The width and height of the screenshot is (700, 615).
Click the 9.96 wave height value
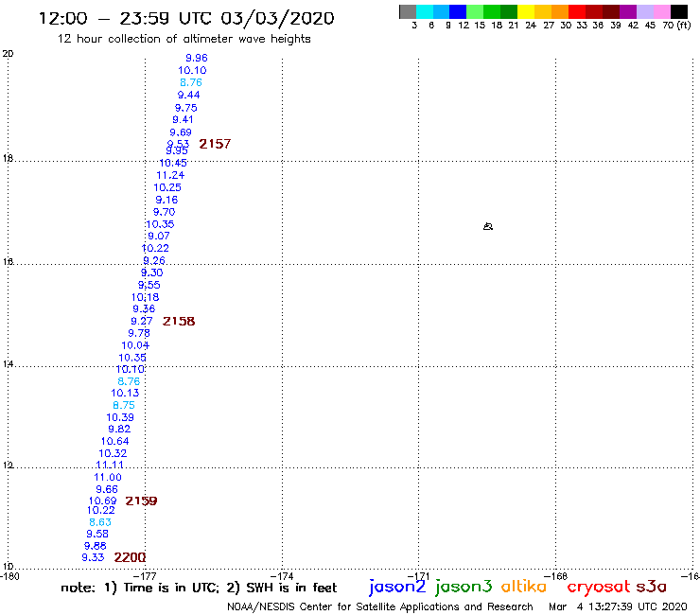tap(197, 58)
